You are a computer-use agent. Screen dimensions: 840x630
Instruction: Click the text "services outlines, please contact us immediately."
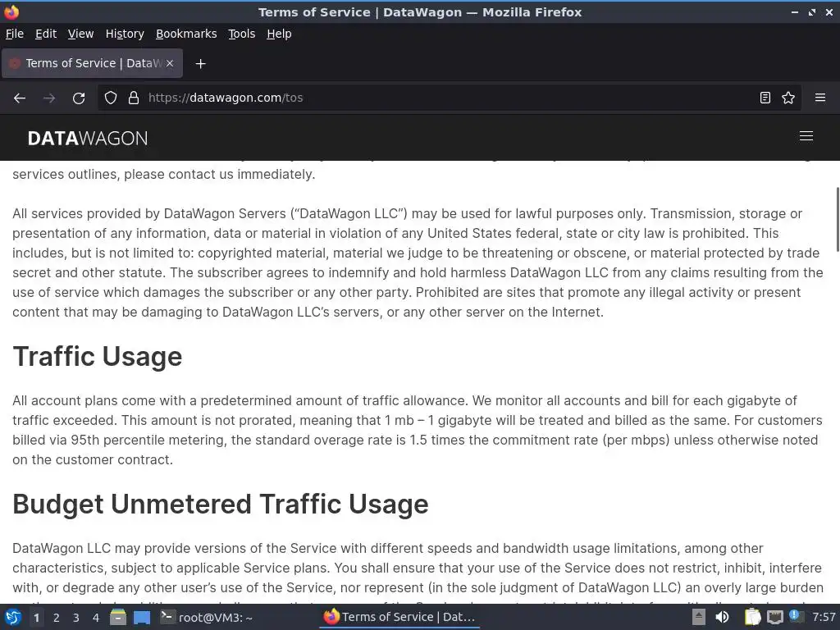164,174
